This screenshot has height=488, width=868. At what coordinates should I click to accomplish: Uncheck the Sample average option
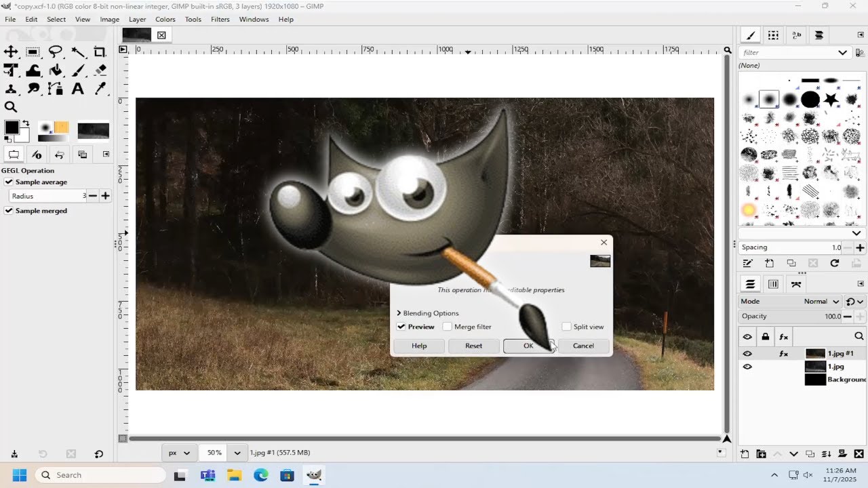[9, 182]
